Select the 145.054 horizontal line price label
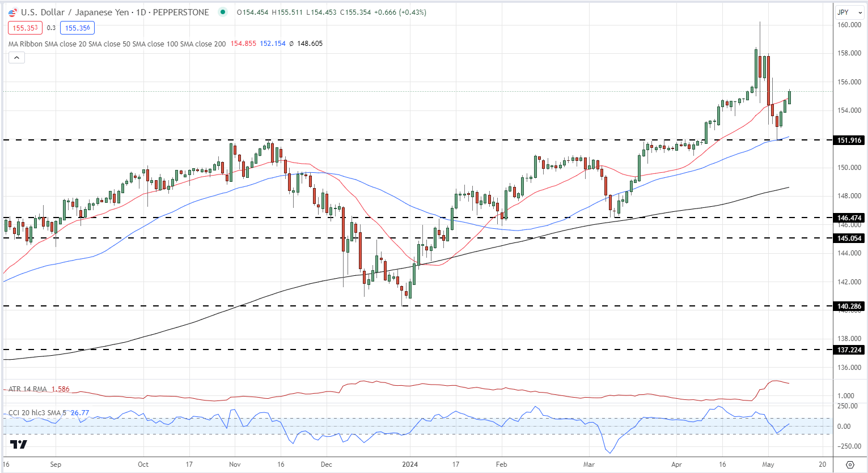Viewport: 868px width, 473px height. pos(849,238)
